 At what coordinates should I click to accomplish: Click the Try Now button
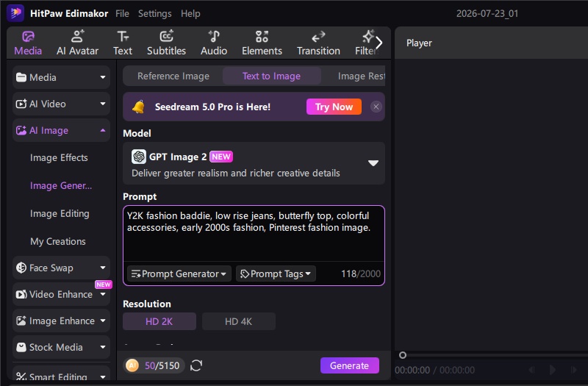pos(334,107)
